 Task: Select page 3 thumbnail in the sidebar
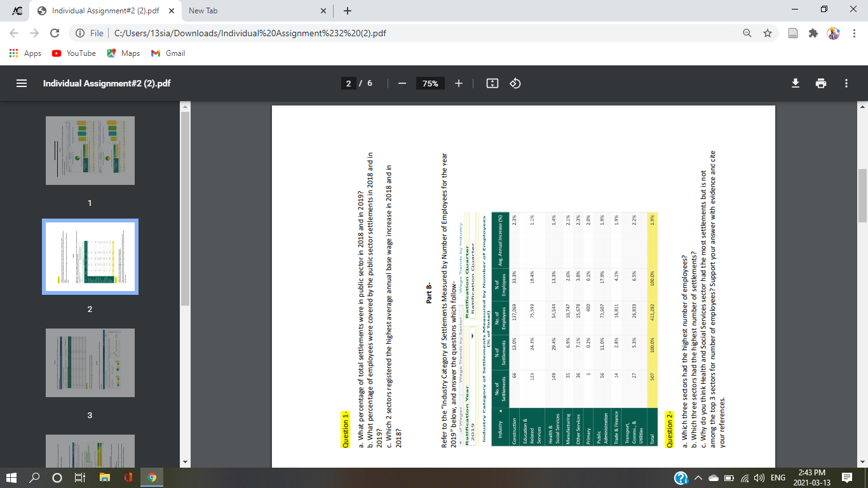[90, 362]
